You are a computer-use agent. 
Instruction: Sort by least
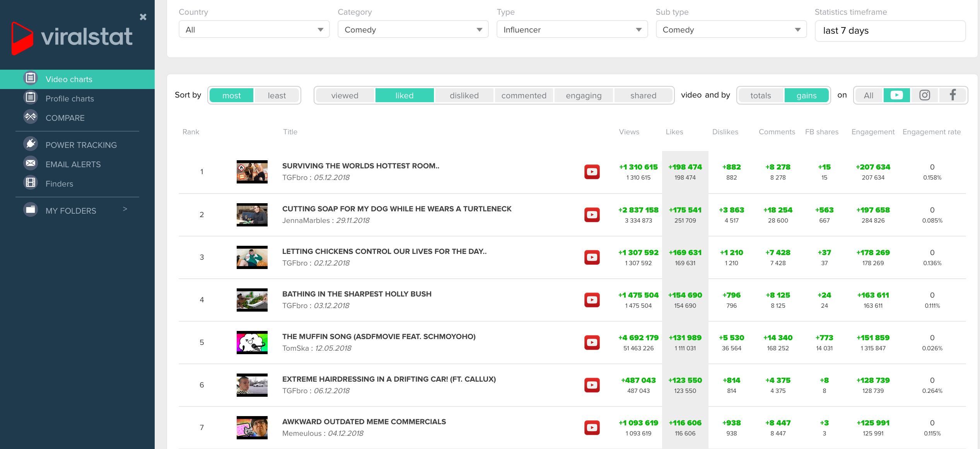tap(277, 95)
